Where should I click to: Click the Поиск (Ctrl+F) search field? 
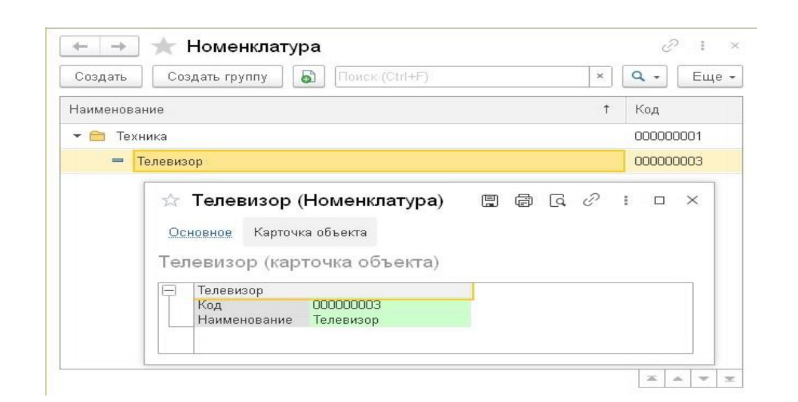[460, 77]
